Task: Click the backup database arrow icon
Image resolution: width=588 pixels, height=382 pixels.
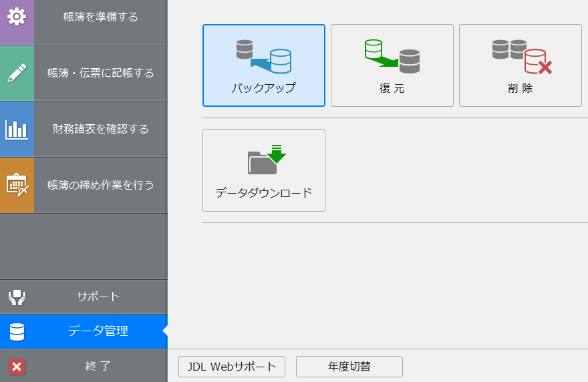Action: coord(264,57)
